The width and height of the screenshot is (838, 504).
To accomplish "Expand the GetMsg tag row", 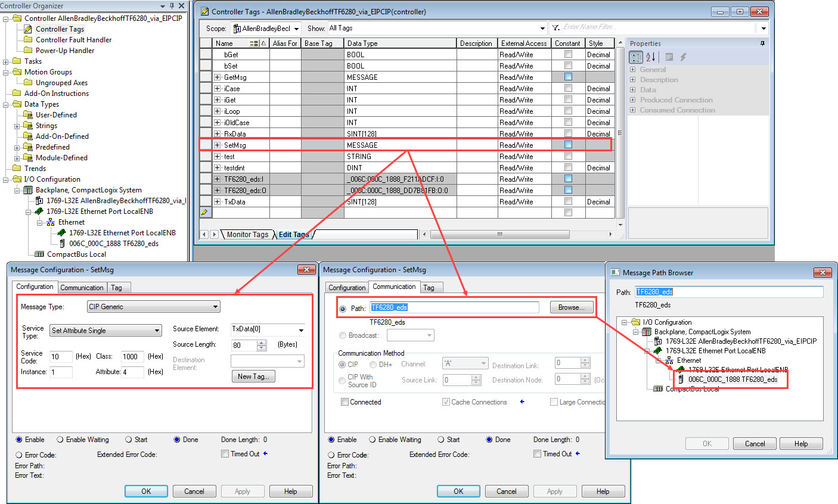I will click(218, 77).
